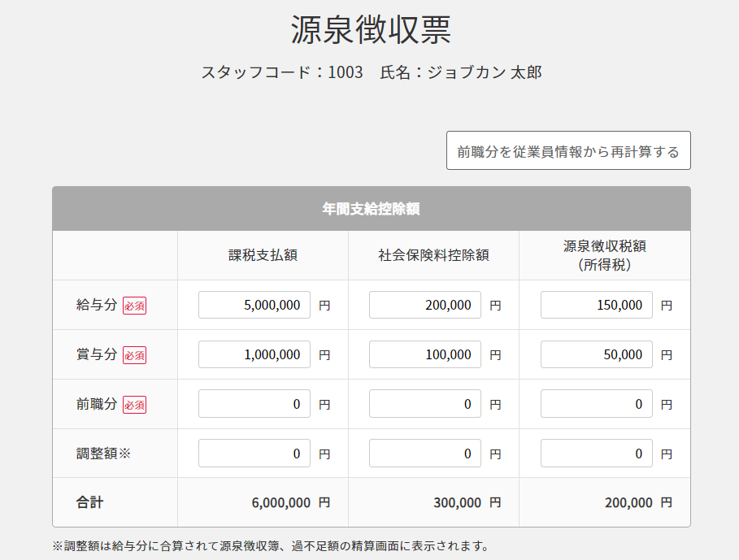Select the 賞与分 社会保険料控除額 field
This screenshot has height=560, width=739.
click(x=424, y=354)
